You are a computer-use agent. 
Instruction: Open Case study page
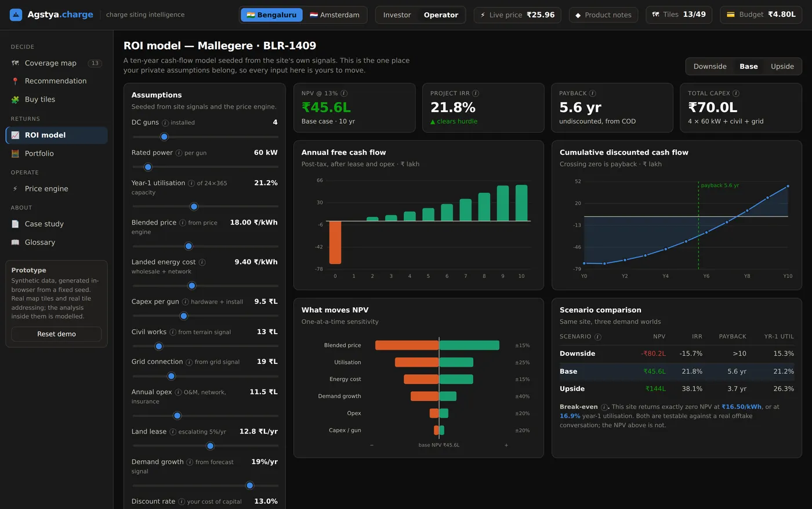(57, 224)
